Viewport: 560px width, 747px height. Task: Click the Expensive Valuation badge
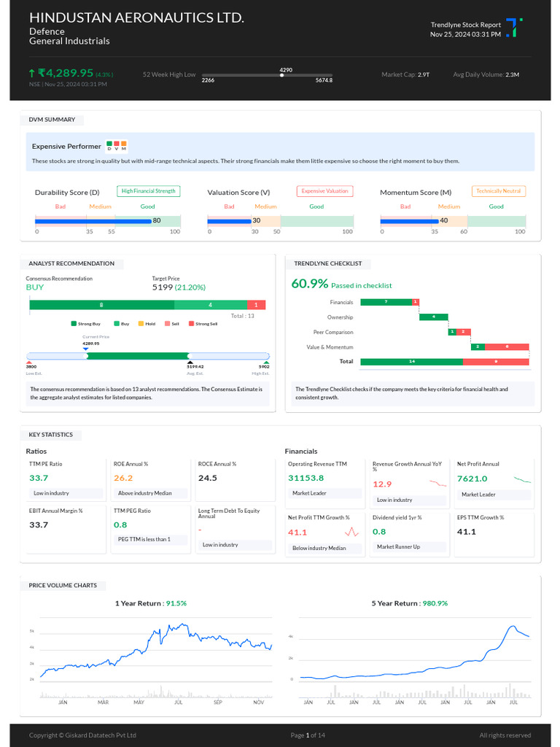coord(324,191)
